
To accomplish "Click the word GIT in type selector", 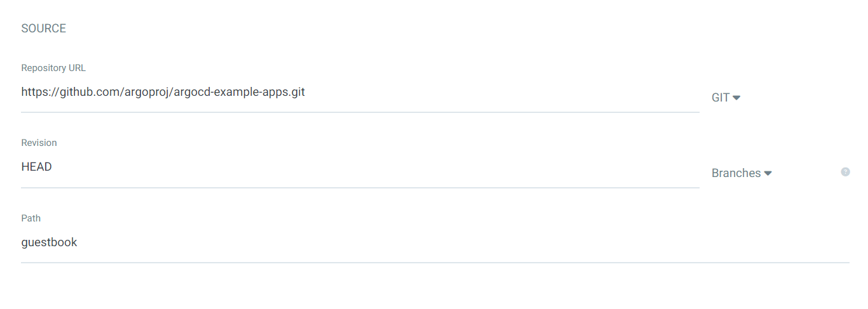I will 721,98.
